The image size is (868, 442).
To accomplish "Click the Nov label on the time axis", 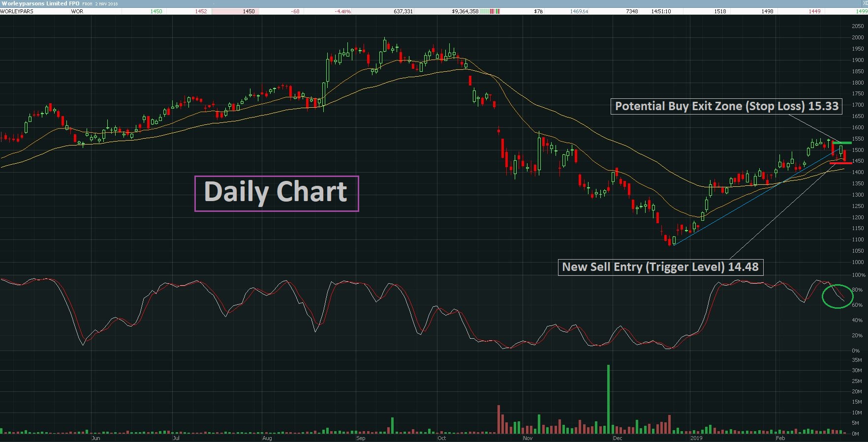I will (x=527, y=438).
